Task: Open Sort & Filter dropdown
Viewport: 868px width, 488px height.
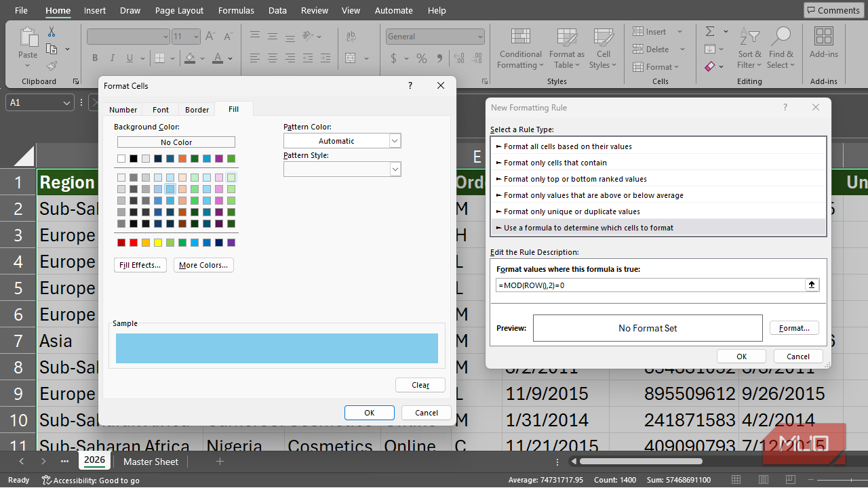Action: (749, 49)
